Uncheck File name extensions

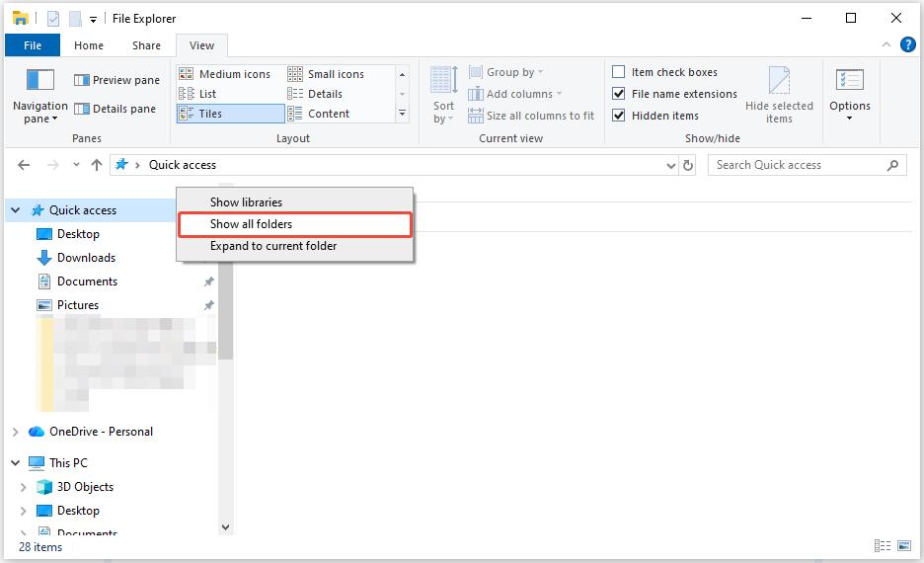coord(618,93)
